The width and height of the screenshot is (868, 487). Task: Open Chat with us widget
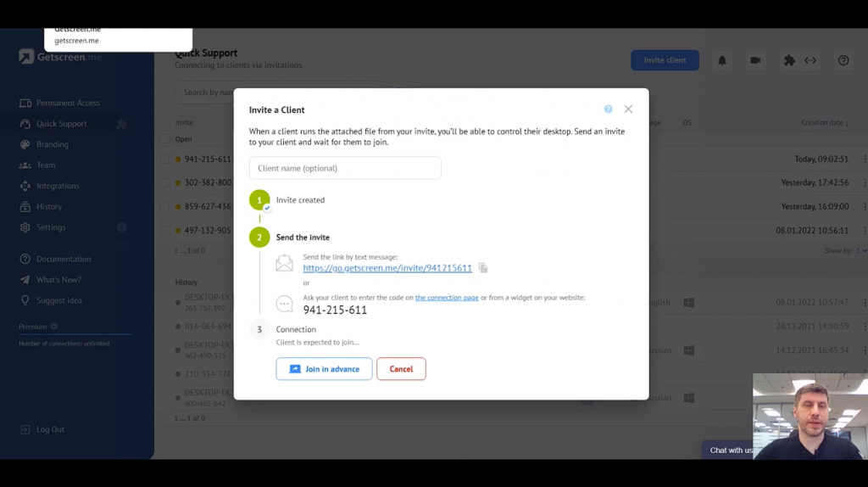point(731,450)
